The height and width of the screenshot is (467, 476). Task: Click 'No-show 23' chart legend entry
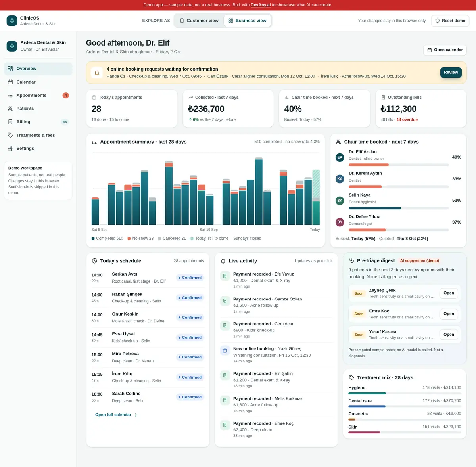point(140,239)
